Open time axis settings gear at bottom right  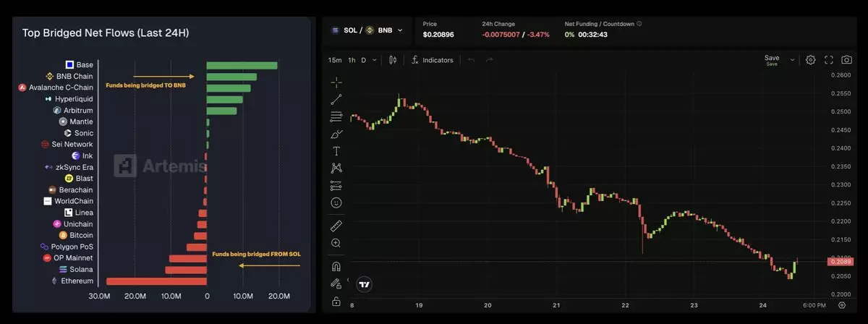(x=842, y=305)
